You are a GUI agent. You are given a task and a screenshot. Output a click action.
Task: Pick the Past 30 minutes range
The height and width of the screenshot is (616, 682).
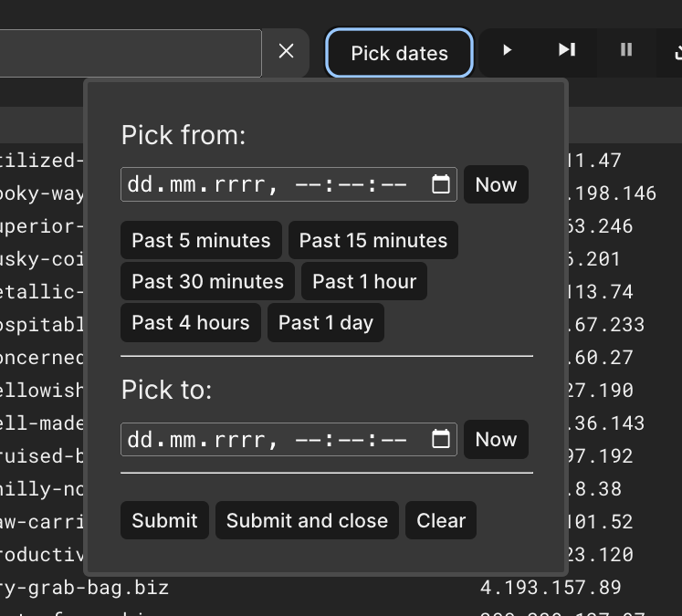(x=207, y=282)
